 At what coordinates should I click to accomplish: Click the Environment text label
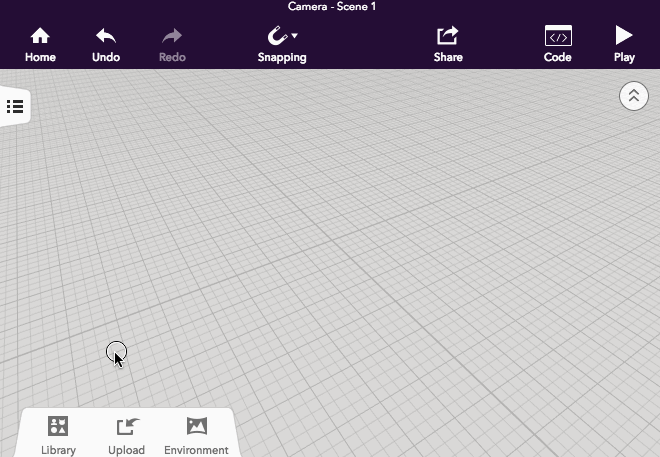[196, 450]
